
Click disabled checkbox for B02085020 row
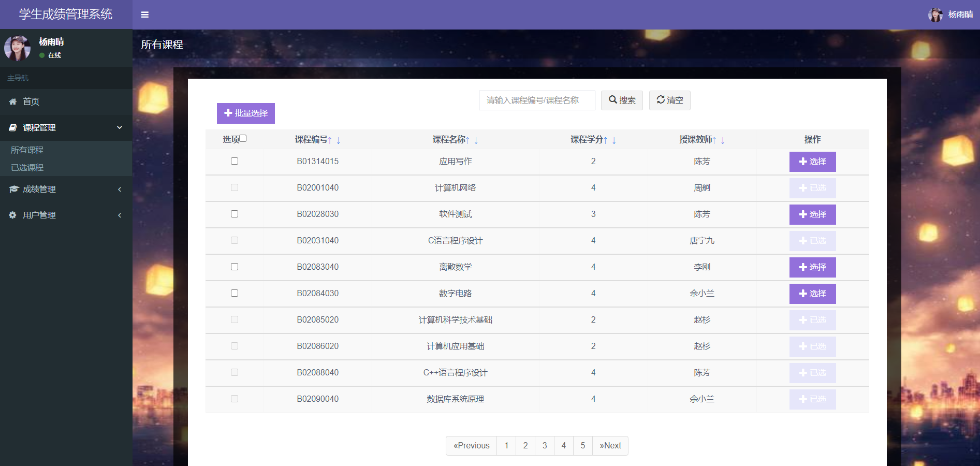click(x=235, y=319)
